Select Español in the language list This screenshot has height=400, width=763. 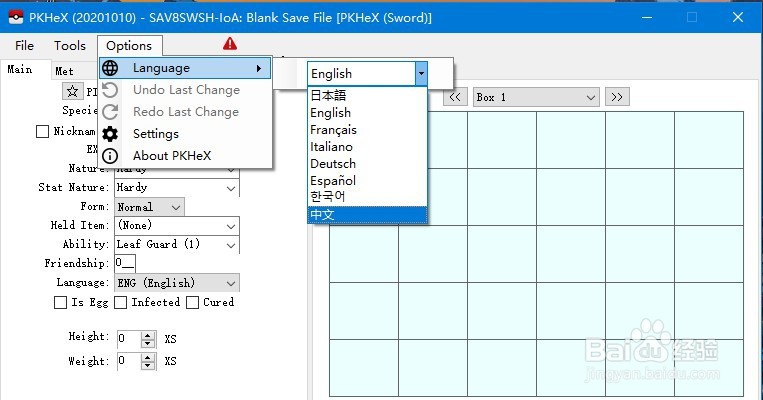[367, 181]
